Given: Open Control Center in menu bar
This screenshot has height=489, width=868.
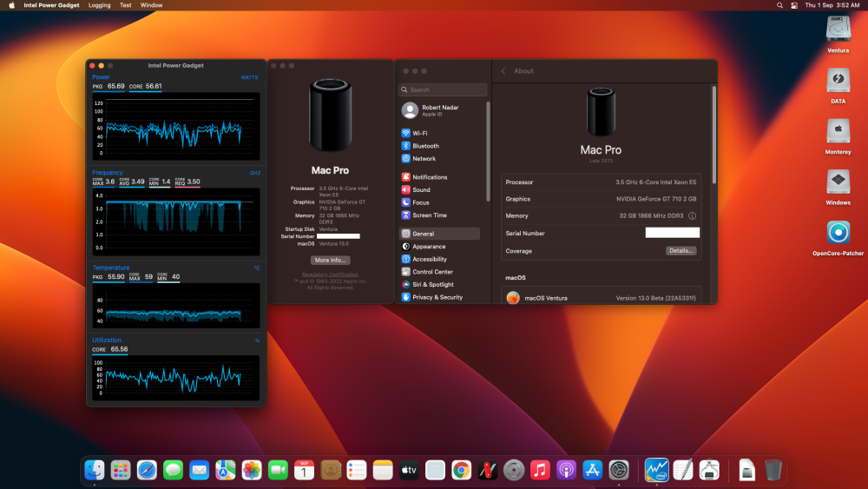Looking at the screenshot, I should click(x=794, y=5).
